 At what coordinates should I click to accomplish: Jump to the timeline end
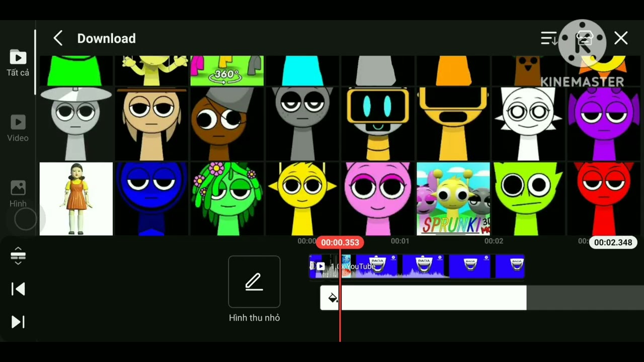18,322
